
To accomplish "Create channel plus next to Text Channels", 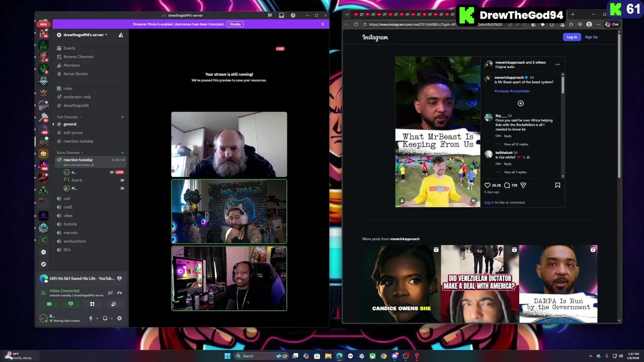I will click(x=122, y=117).
